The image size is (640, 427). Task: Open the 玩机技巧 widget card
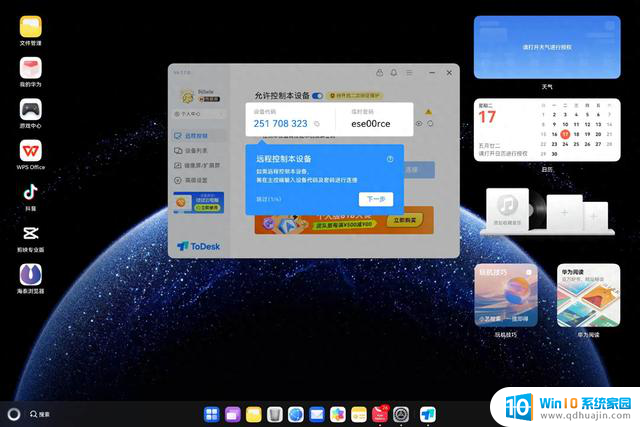506,295
